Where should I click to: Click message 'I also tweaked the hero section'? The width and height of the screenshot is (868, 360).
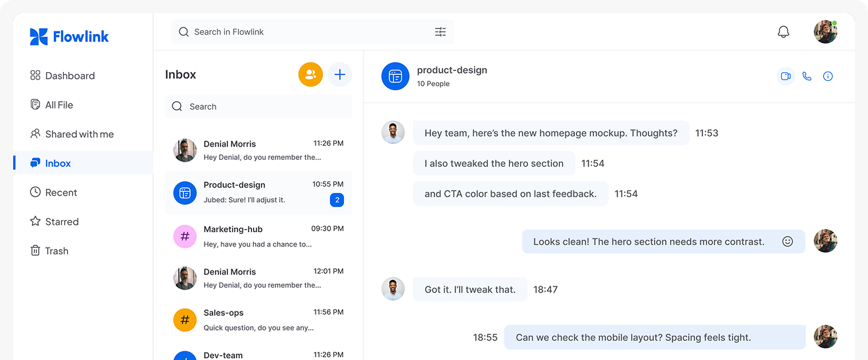(x=494, y=164)
